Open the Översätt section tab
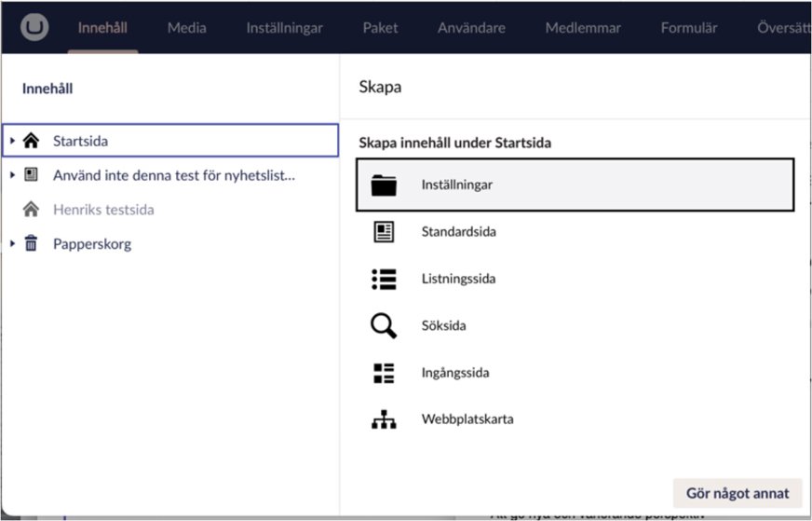 (x=783, y=27)
